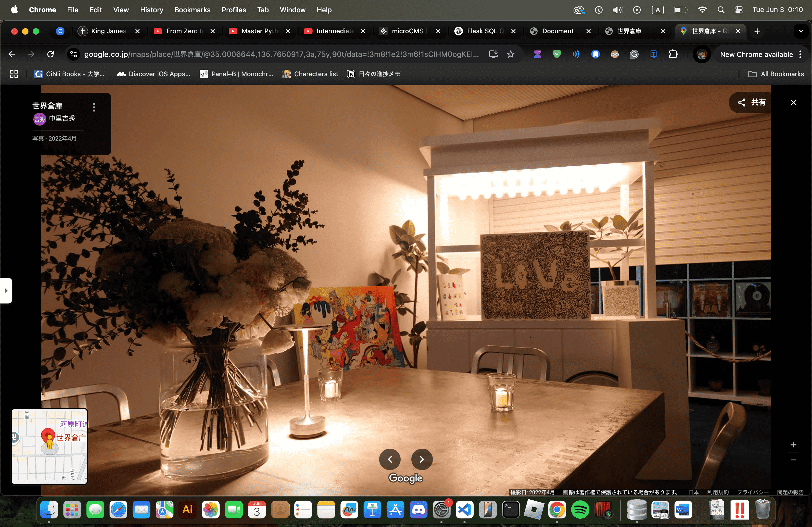The height and width of the screenshot is (527, 812).
Task: Click the New Chrome available button
Action: tap(756, 54)
